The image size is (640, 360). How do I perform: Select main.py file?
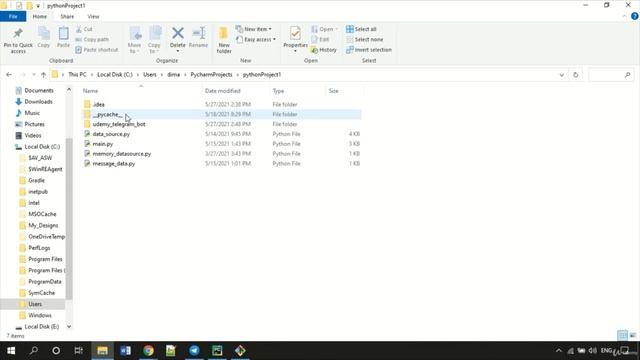click(102, 144)
